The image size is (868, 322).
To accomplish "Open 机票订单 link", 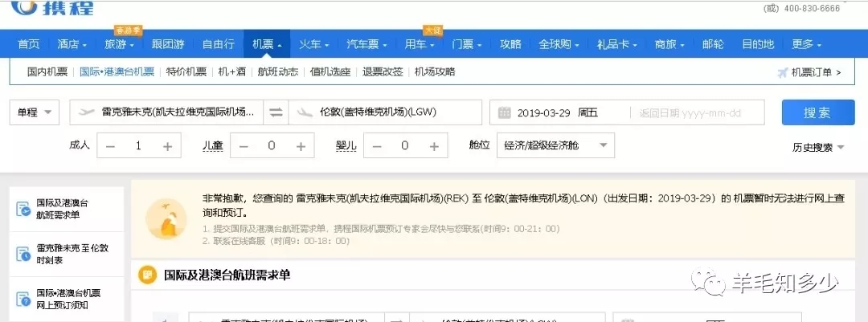I will tap(816, 72).
